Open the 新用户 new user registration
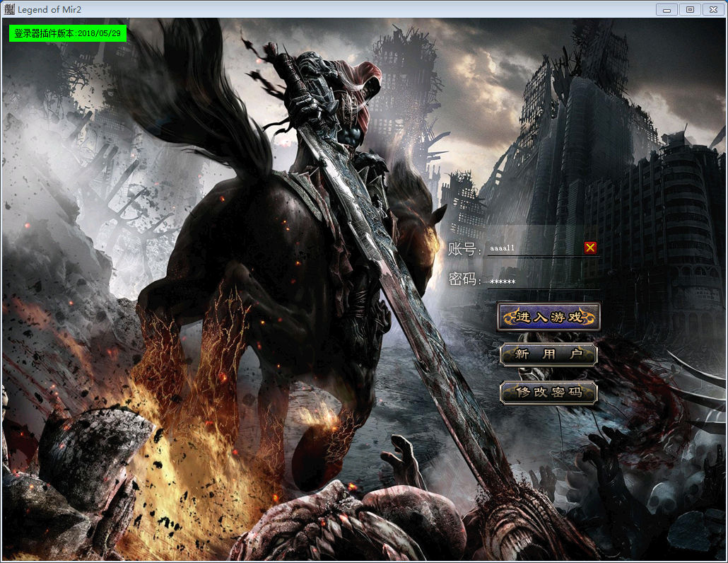728x563 pixels. click(x=548, y=354)
